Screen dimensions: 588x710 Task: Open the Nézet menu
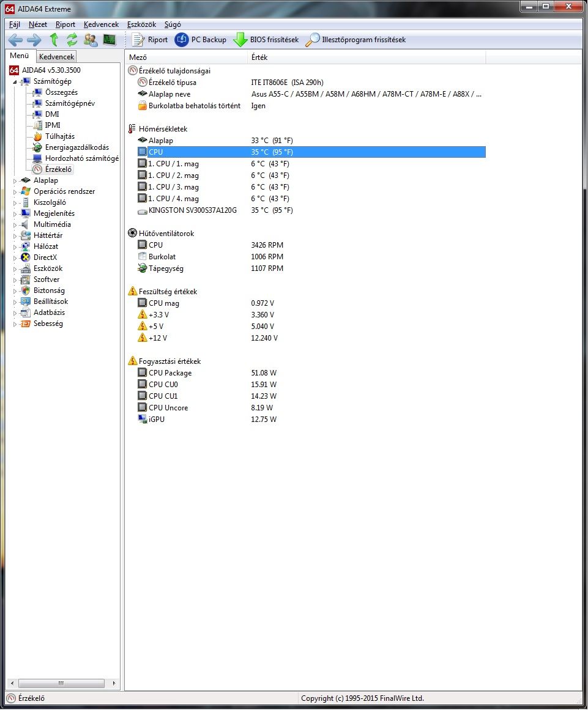pos(37,24)
